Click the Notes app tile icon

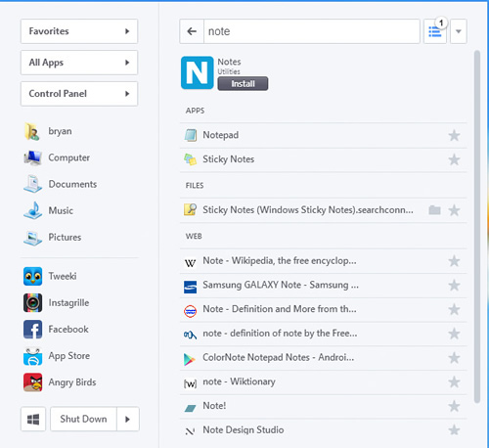[x=198, y=72]
